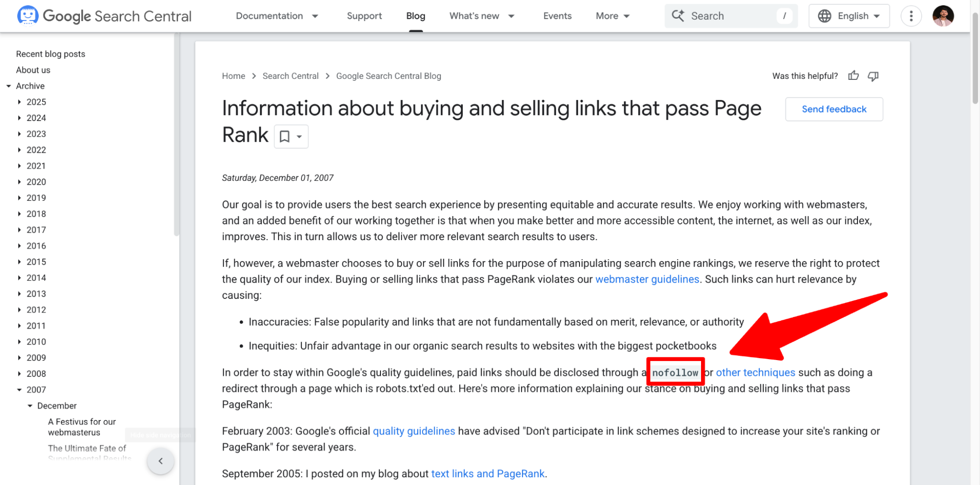Select the Blog tab

click(416, 16)
